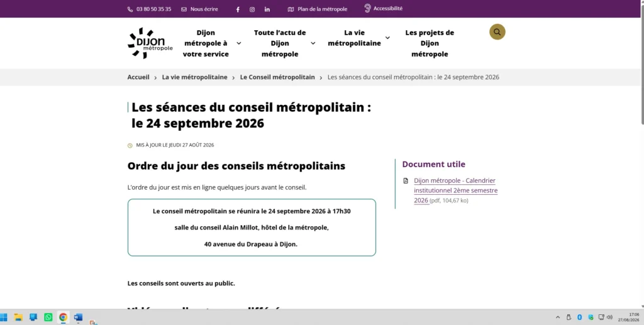Click the gold search magnifier button
Image resolution: width=644 pixels, height=325 pixels.
(497, 32)
